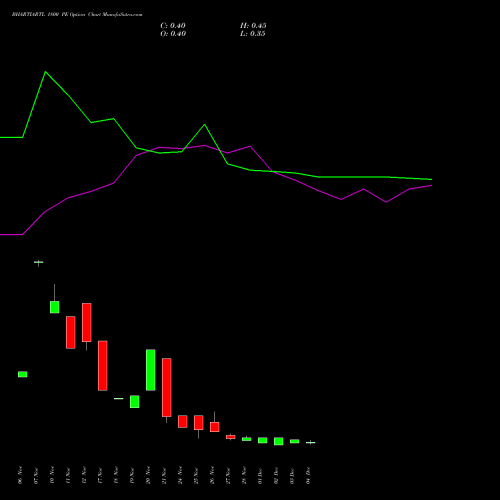Click the 02 Dec date label
Image resolution: width=500 pixels, height=500 pixels.
(x=276, y=475)
